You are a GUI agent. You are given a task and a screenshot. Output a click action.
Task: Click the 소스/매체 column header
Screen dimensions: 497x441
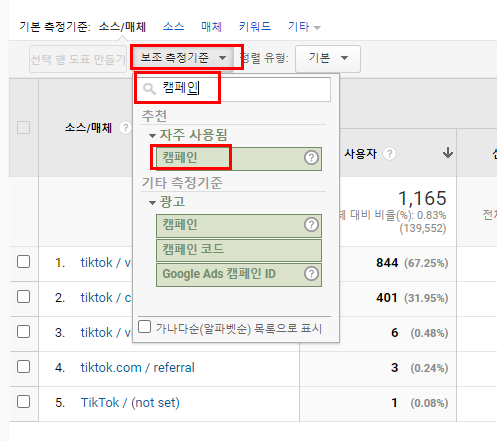pos(88,128)
